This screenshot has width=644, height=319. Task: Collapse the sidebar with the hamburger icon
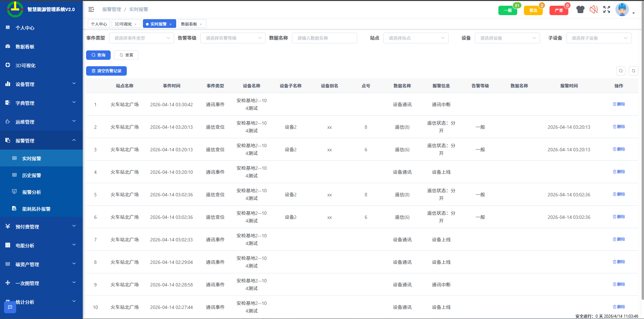click(91, 9)
